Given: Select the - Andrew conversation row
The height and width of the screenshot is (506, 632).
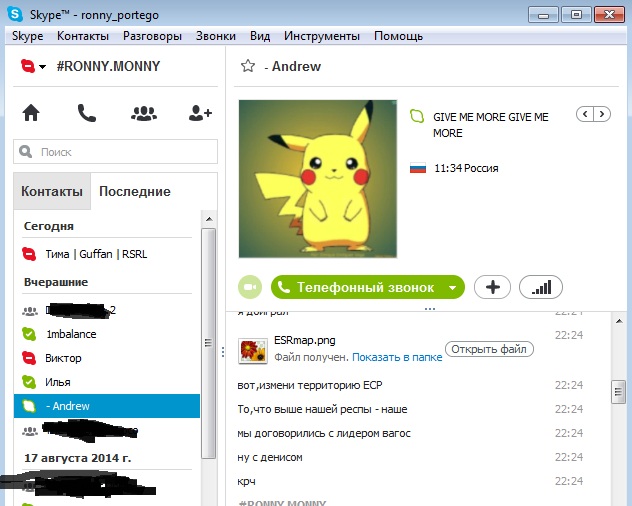Looking at the screenshot, I should (x=107, y=406).
